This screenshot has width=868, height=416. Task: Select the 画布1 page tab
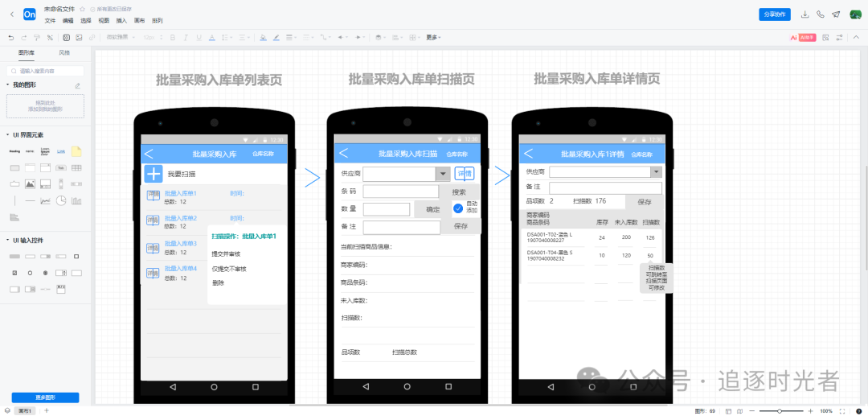pyautogui.click(x=26, y=411)
